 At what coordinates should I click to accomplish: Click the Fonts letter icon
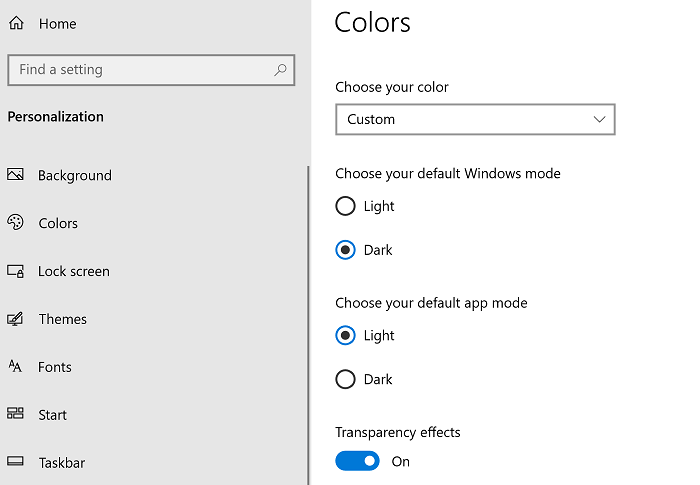pyautogui.click(x=15, y=366)
